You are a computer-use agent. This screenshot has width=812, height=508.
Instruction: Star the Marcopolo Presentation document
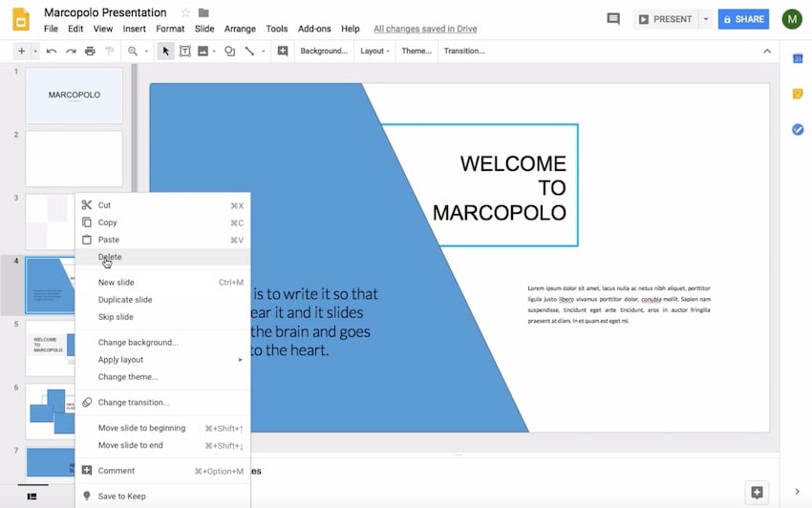click(x=185, y=12)
